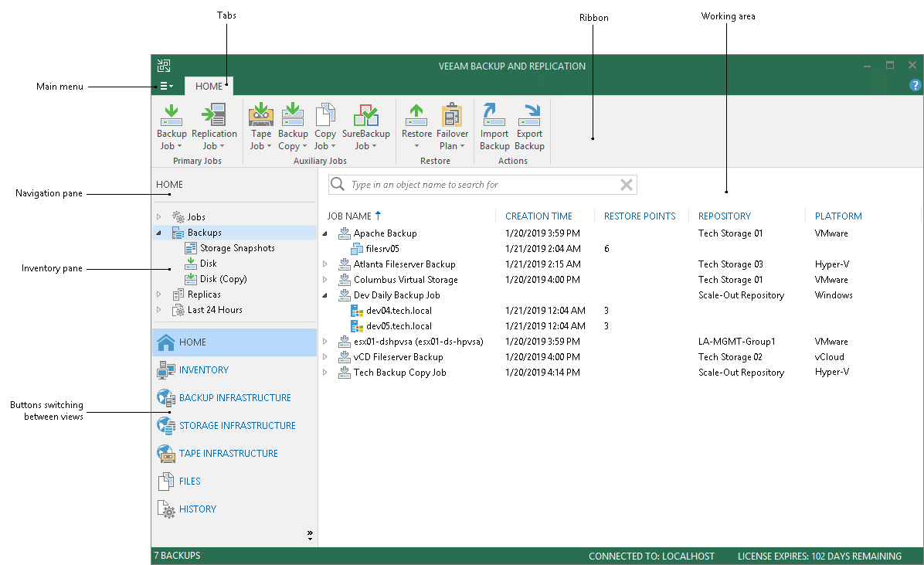Open the Tape Job dropdown arrow
The height and width of the screenshot is (565, 924).
(270, 146)
